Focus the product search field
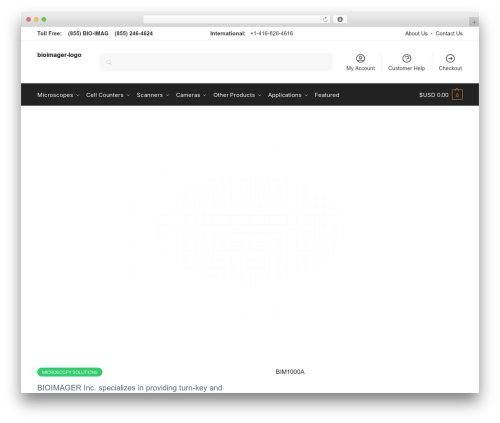Viewport: 500px width, 423px height. pyautogui.click(x=216, y=62)
